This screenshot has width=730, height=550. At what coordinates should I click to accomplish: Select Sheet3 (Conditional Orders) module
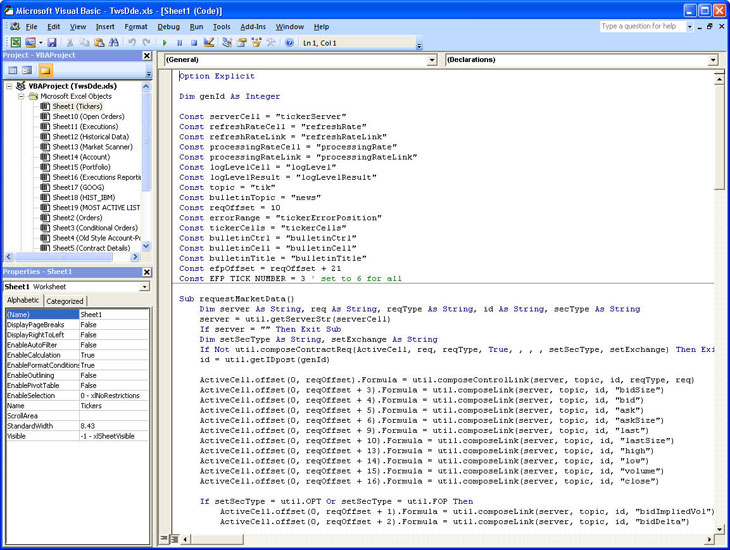95,228
